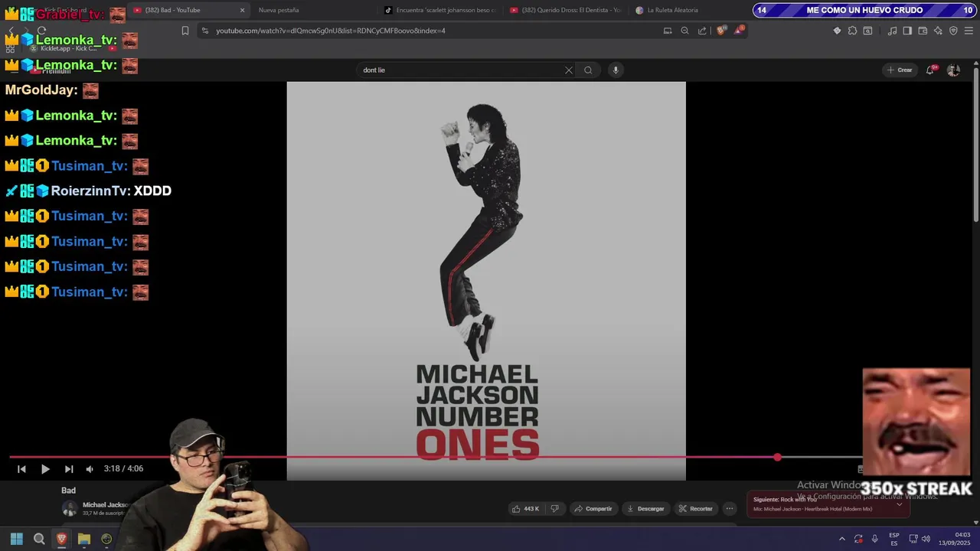Screen dimensions: 980x551
Task: Click the magnifier search button on YouTube
Action: (588, 70)
